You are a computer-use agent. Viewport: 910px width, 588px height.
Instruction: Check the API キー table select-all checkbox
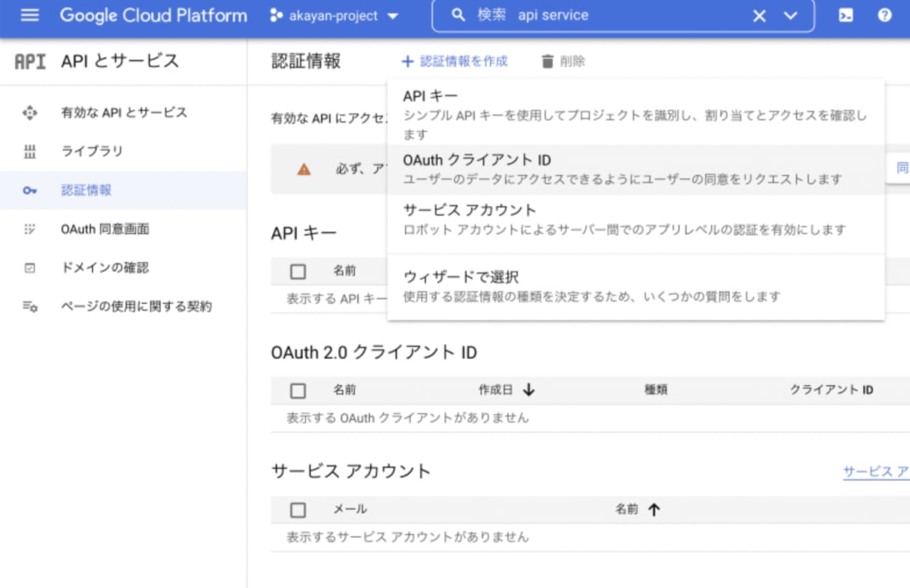(298, 271)
